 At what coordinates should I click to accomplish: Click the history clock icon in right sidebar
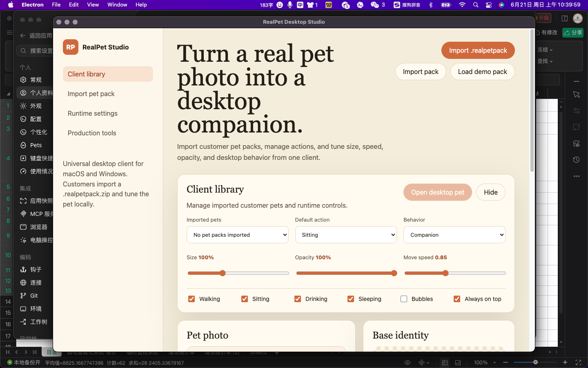pyautogui.click(x=577, y=160)
